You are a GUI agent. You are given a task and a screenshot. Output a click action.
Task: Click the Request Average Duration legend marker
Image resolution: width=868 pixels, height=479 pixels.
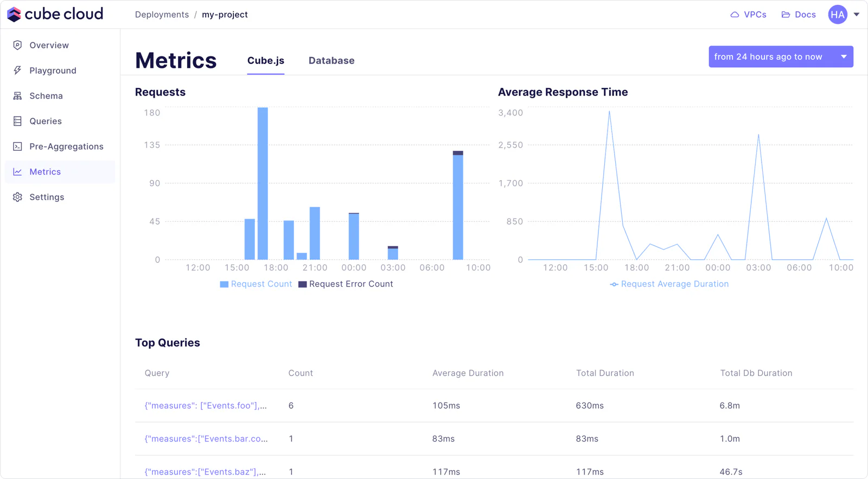(614, 284)
